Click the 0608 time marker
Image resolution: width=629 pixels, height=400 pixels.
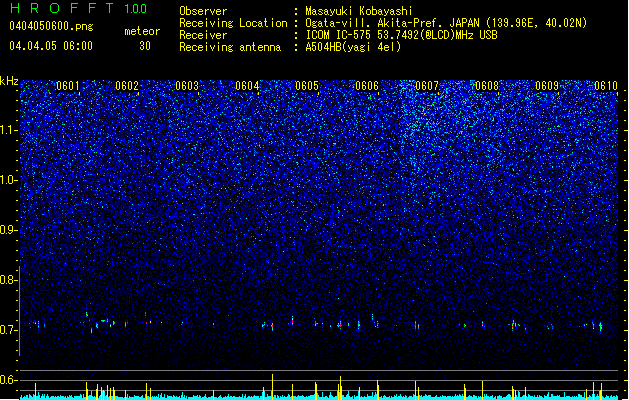487,86
